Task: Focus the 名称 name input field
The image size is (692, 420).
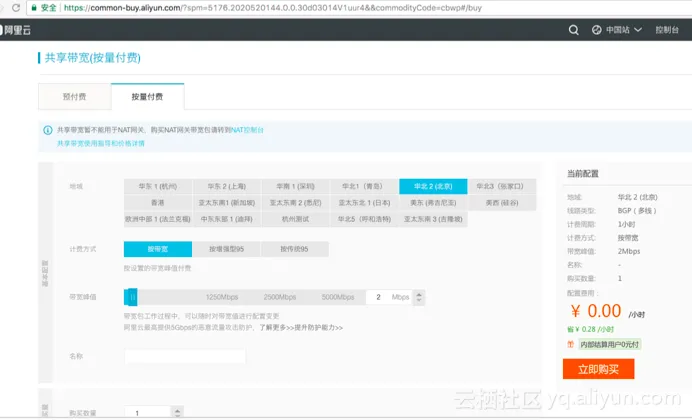Action: [185, 356]
